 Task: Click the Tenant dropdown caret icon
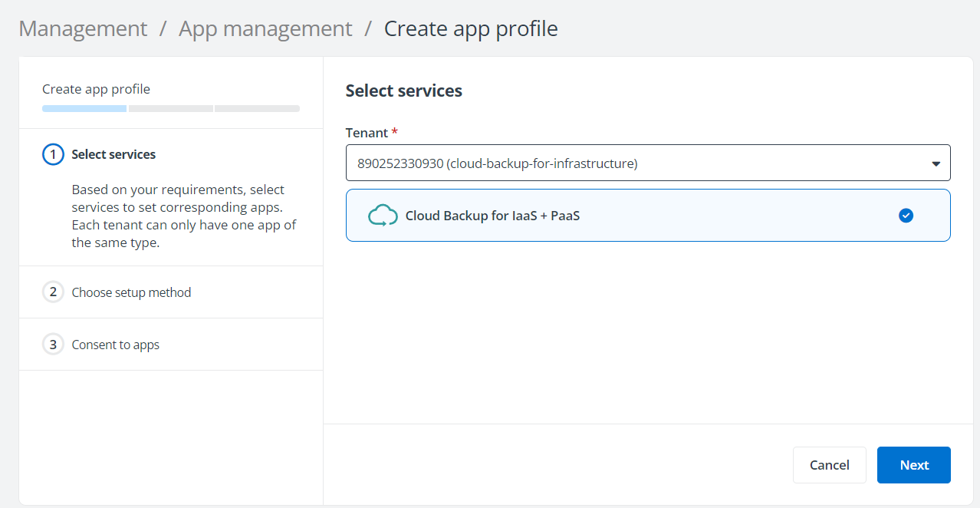(936, 163)
